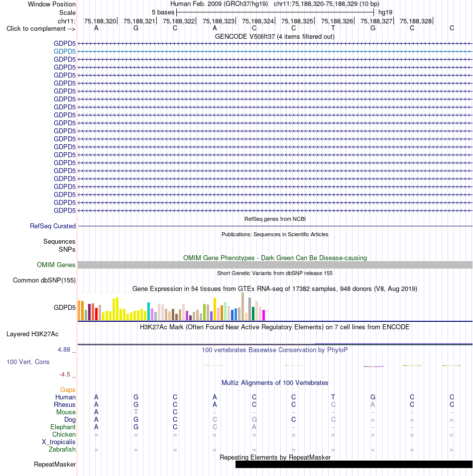This screenshot has height=476, width=473.
Task: Click the "Click to complement -->" label
Action: point(41,28)
